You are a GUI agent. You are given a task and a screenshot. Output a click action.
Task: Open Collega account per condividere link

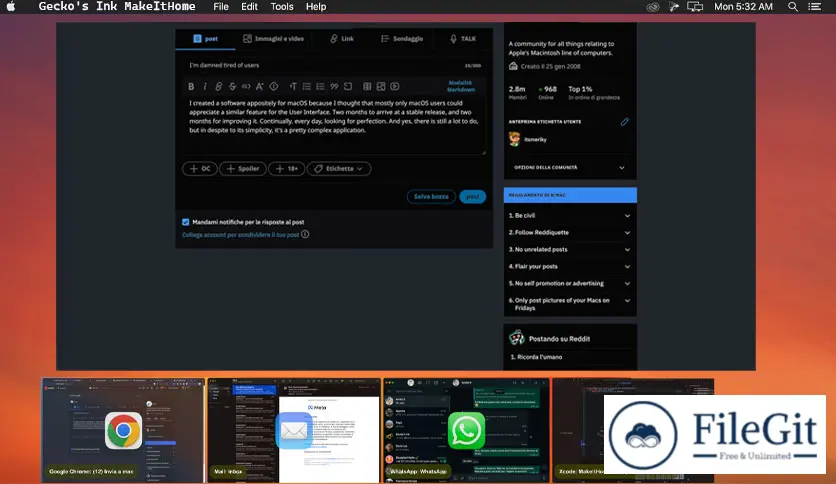tap(240, 235)
